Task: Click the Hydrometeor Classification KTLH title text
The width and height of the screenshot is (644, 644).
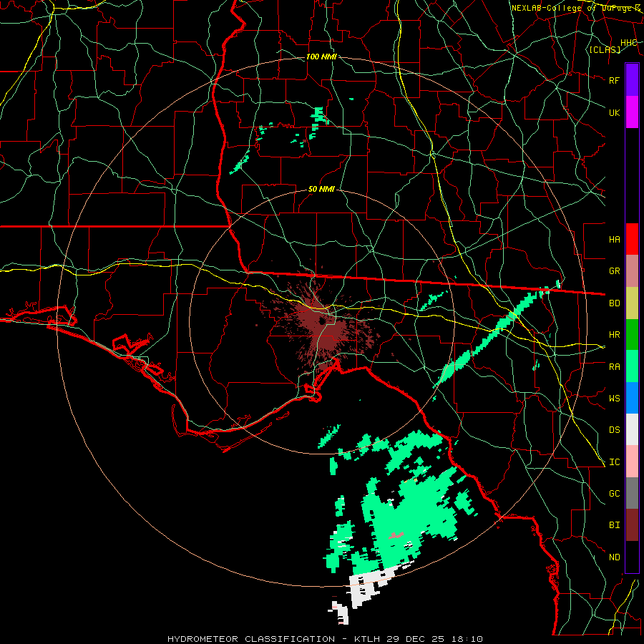Action: [x=325, y=639]
